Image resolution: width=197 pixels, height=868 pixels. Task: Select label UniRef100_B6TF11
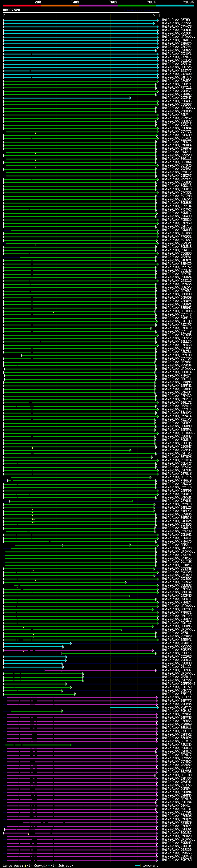tap(177, 697)
